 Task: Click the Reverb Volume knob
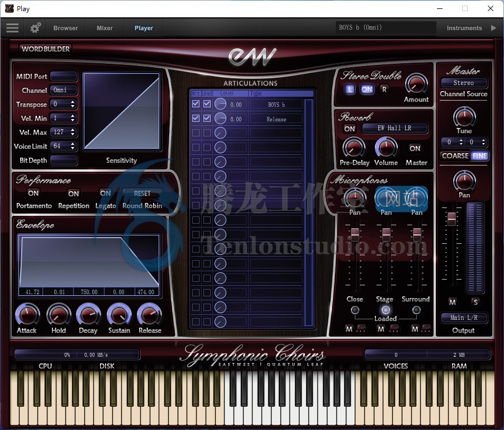coord(386,148)
